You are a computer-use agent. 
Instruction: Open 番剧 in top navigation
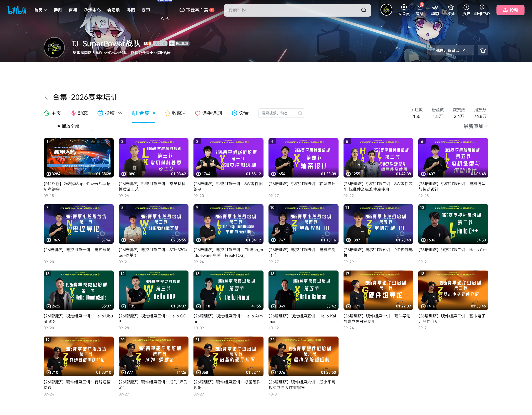pos(58,10)
